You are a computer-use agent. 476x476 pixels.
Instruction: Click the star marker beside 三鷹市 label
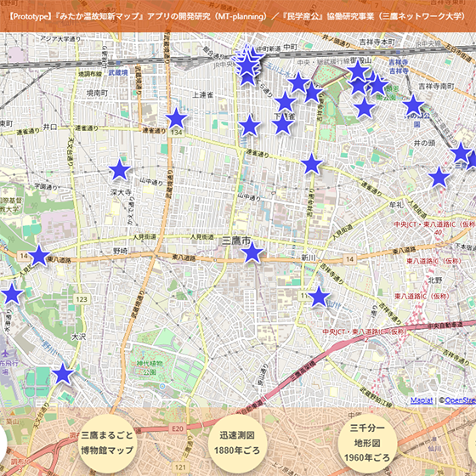click(252, 253)
